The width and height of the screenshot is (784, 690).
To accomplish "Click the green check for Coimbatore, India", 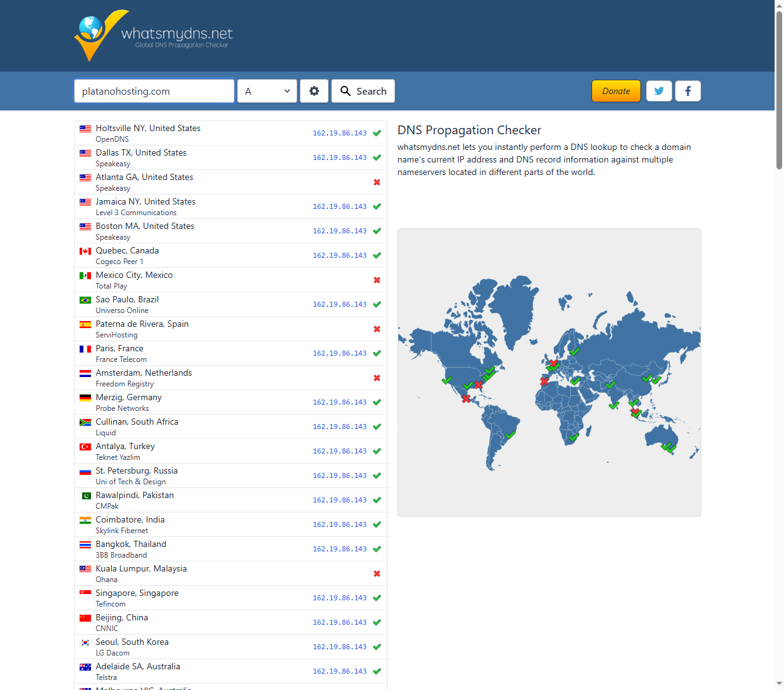I will 377,524.
